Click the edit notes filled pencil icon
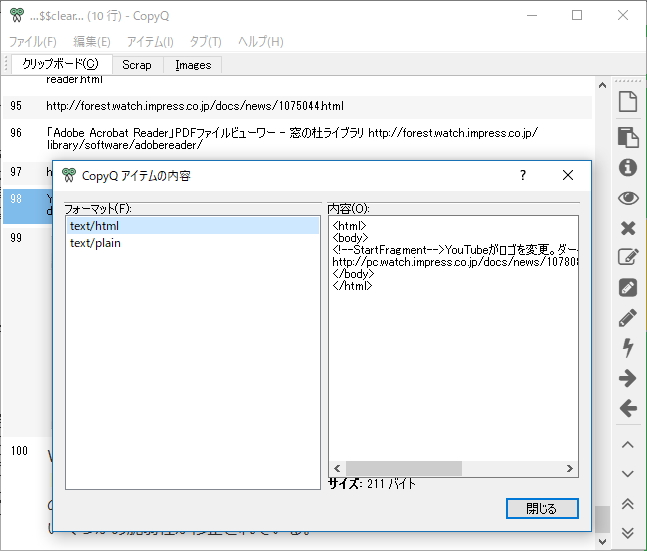Image resolution: width=647 pixels, height=551 pixels. pyautogui.click(x=628, y=288)
